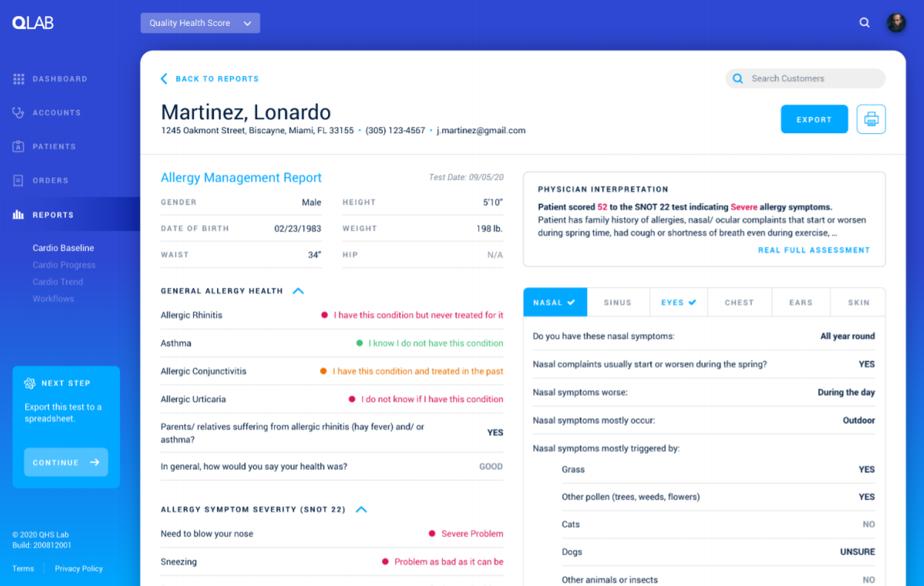
Task: Click the printer icon button
Action: point(871,119)
